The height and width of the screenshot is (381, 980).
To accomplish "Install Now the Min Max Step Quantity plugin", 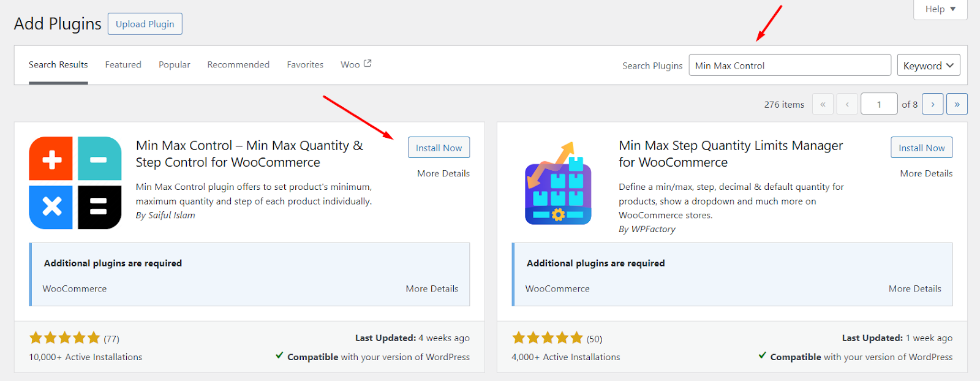I will click(x=922, y=148).
